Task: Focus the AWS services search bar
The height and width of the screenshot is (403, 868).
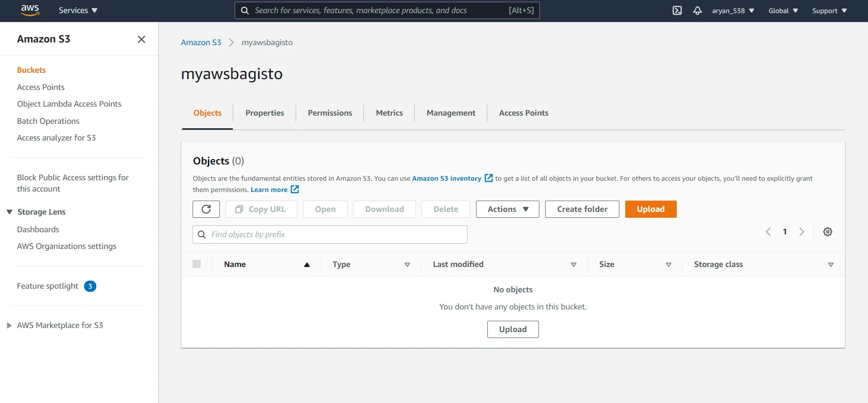Action: [x=387, y=10]
